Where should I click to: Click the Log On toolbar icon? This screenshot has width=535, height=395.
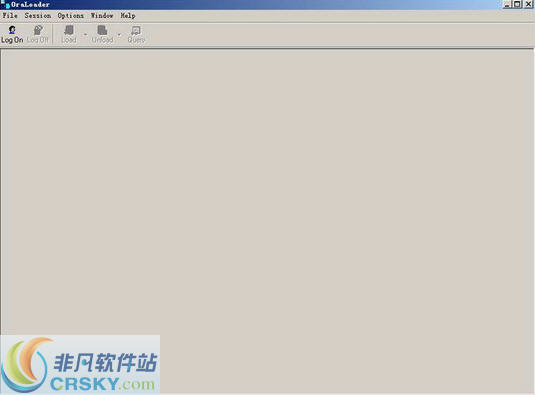(12, 34)
